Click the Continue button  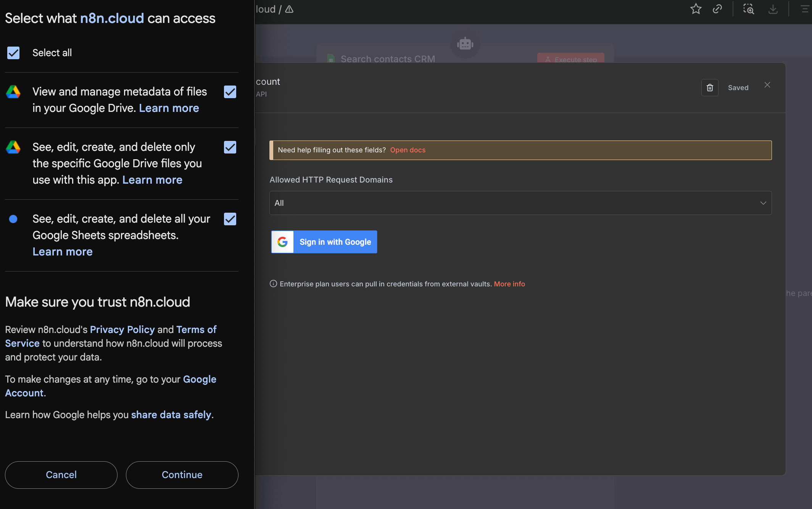(182, 475)
